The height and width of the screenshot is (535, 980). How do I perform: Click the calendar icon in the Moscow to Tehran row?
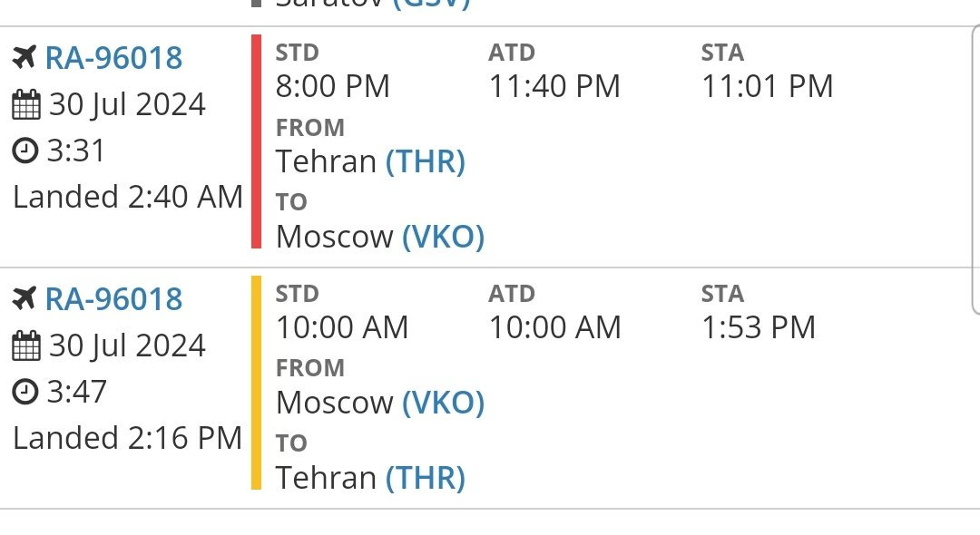26,345
